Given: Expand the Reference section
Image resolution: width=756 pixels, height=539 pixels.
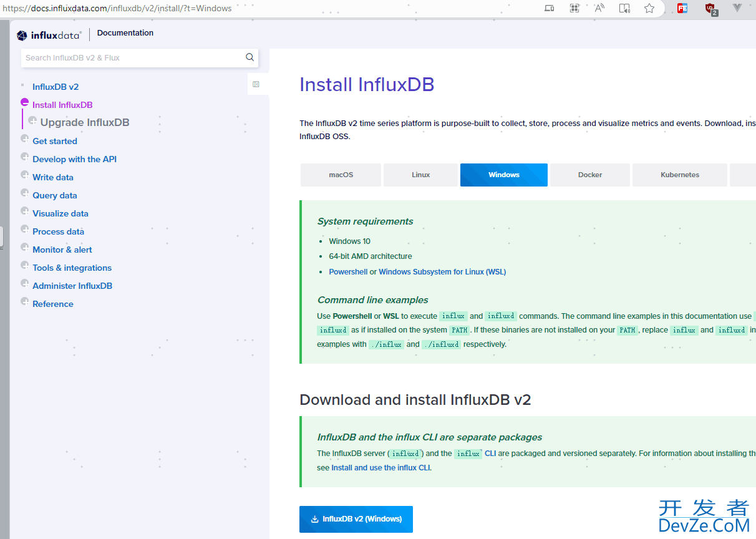Looking at the screenshot, I should pos(24,301).
